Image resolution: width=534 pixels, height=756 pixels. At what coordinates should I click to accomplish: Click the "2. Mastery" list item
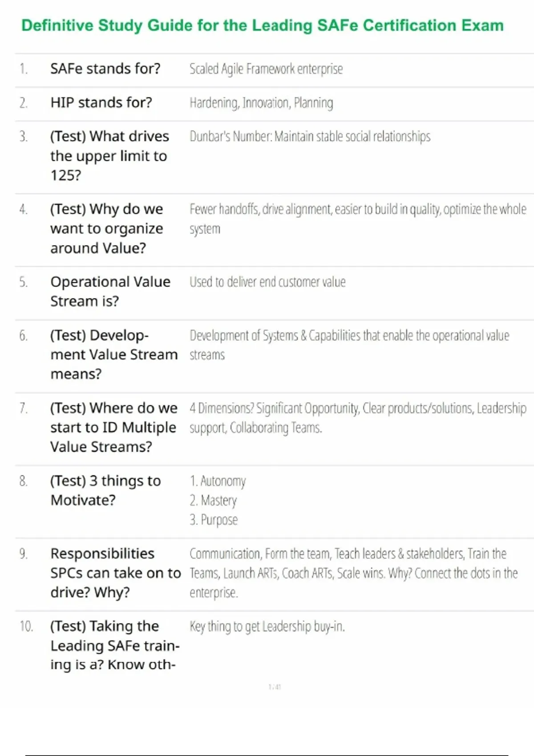(x=213, y=500)
